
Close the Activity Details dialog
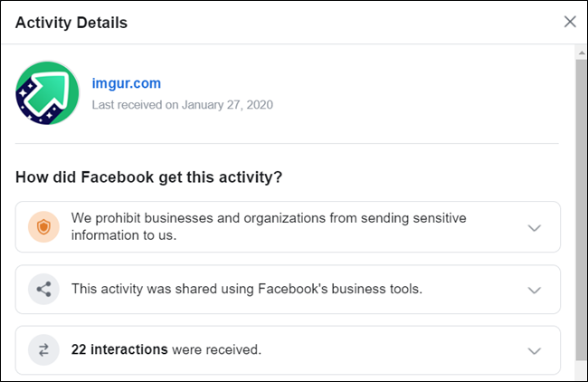click(570, 22)
